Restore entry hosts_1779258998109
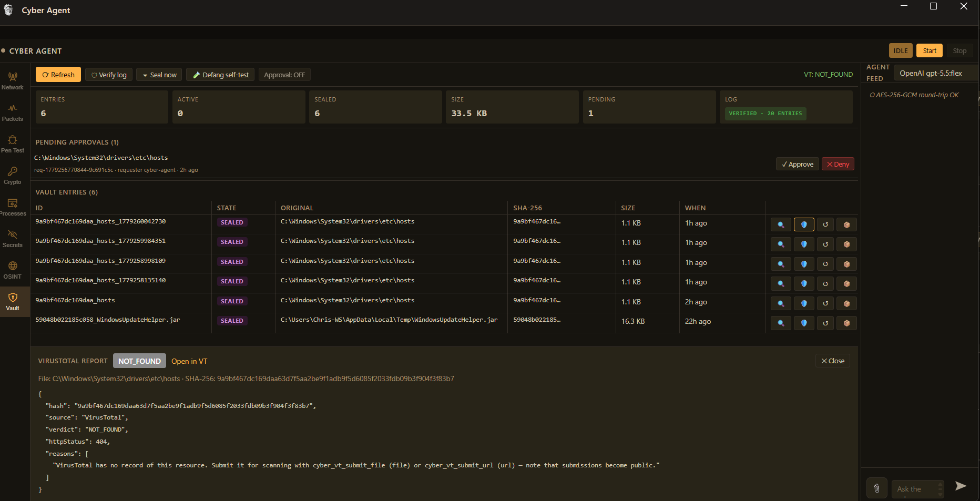 [x=825, y=264]
